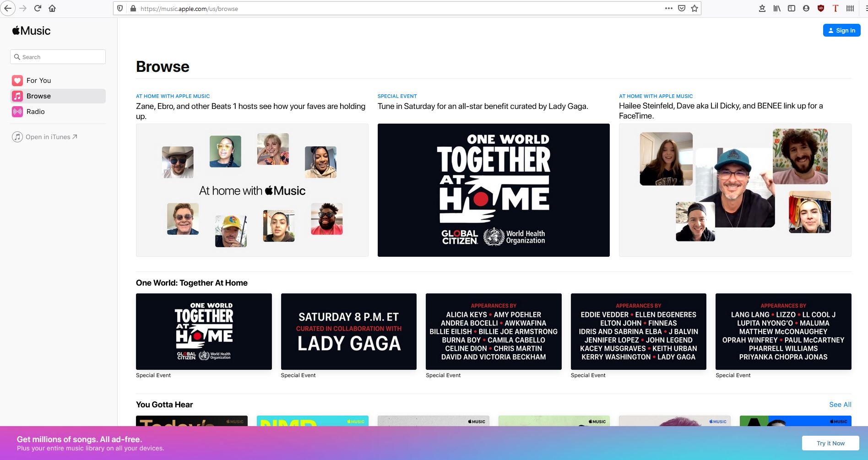Image resolution: width=868 pixels, height=460 pixels.
Task: Focus the Search input field
Action: [58, 57]
